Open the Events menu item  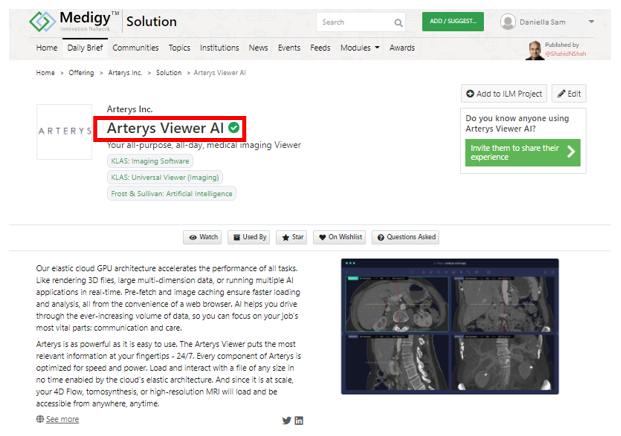pos(289,48)
